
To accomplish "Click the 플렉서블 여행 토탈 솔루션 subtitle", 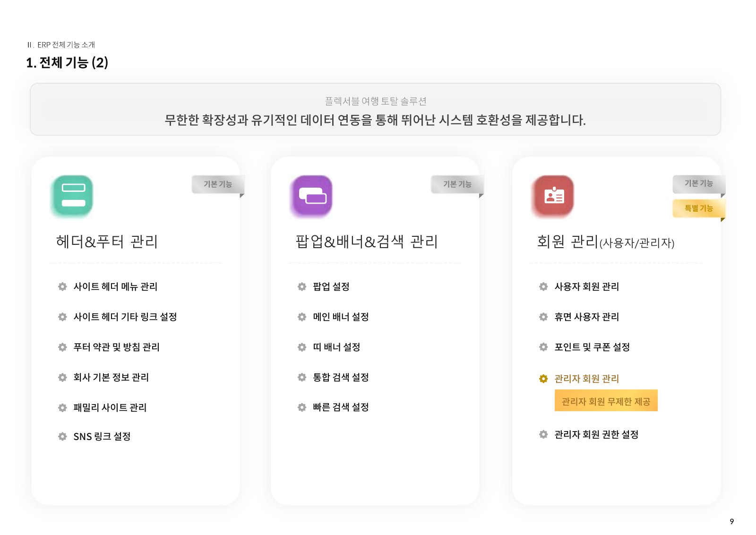I will click(x=376, y=101).
